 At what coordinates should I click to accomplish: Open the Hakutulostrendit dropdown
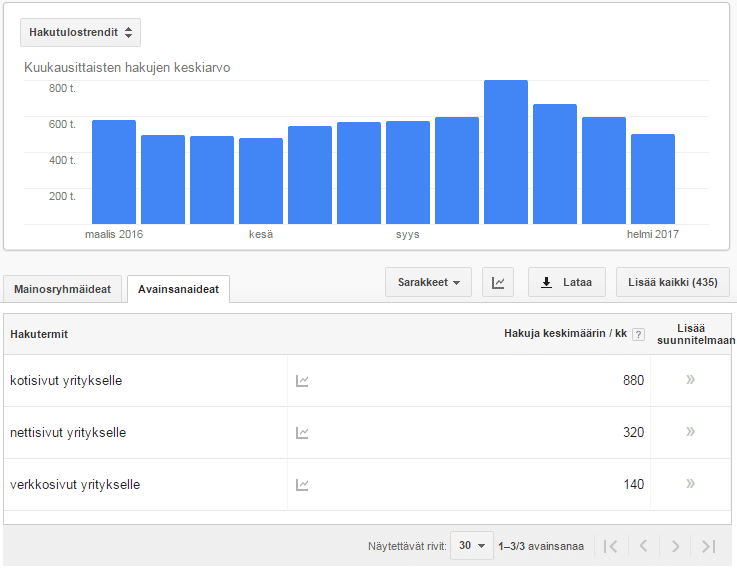(80, 32)
